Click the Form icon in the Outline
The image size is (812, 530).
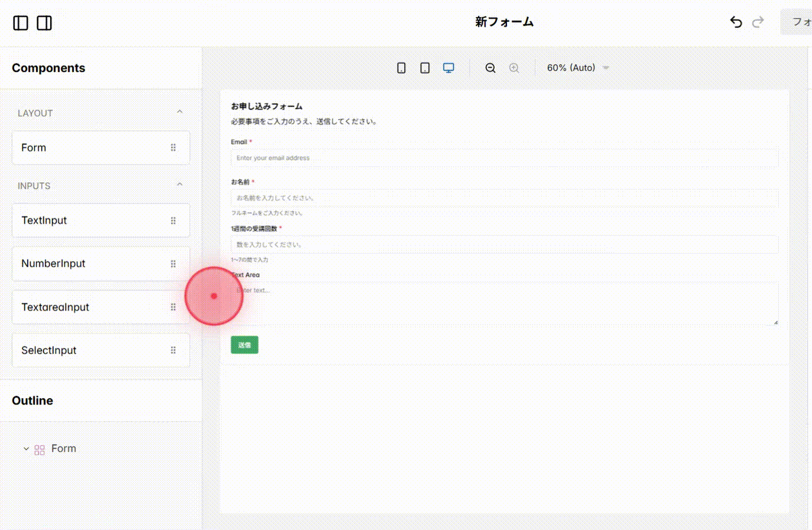tap(39, 449)
